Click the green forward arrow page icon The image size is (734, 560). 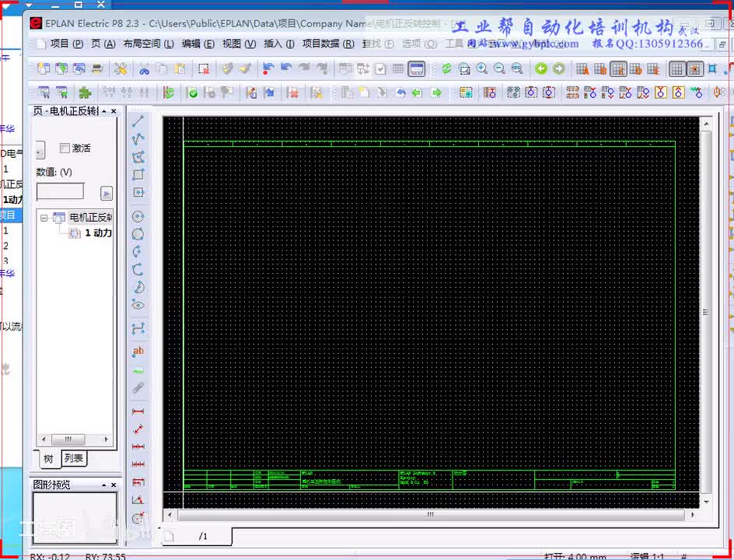pos(558,69)
